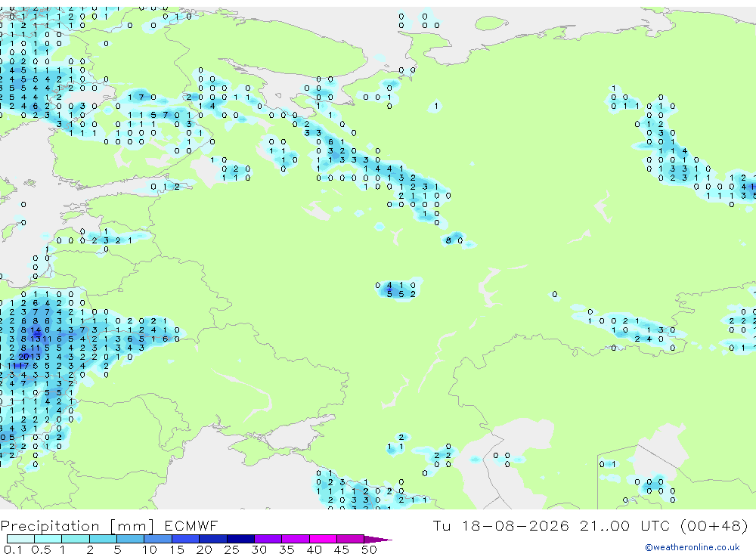Click the legend label "0.1"
Viewport: 756px width, 554px height.
click(x=13, y=549)
